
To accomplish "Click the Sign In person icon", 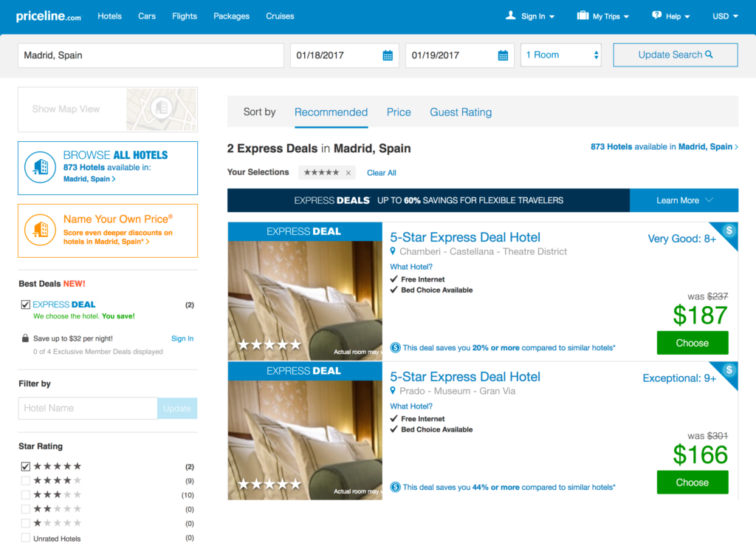I will (511, 16).
